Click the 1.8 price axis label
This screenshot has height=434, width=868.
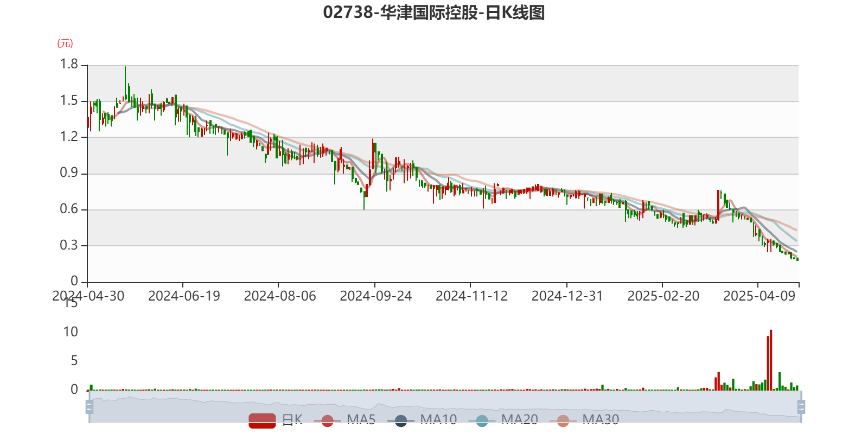tap(69, 65)
